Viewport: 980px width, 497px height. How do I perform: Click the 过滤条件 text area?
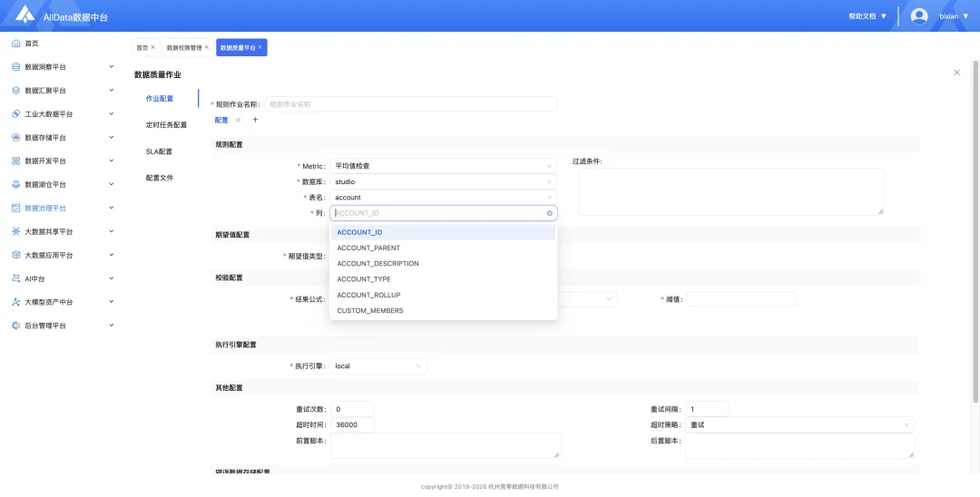731,191
